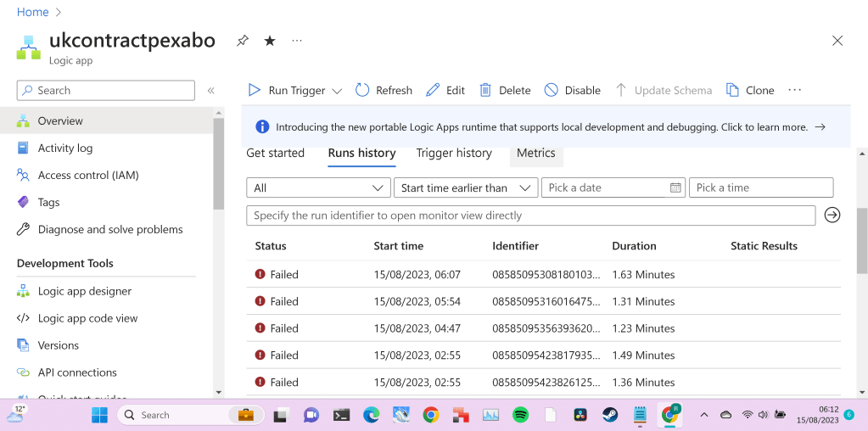Screen dimensions: 868x431
Task: Click the go arrow for run identifier
Action: pos(832,215)
